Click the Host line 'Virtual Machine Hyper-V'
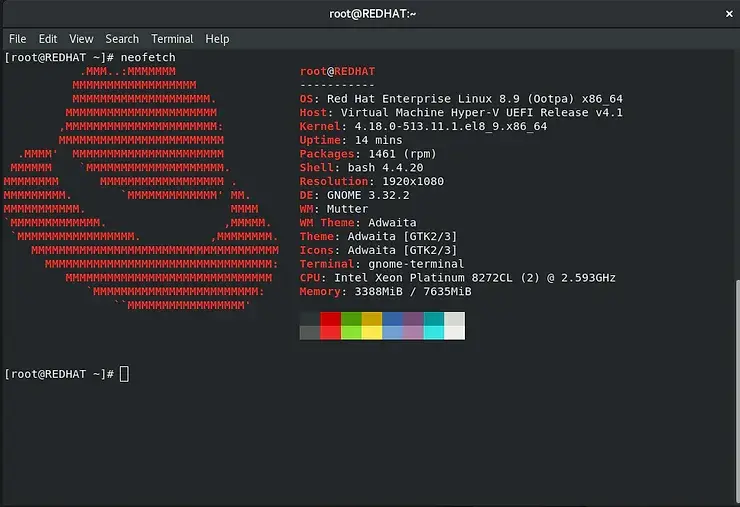Image resolution: width=740 pixels, height=507 pixels. (461, 112)
